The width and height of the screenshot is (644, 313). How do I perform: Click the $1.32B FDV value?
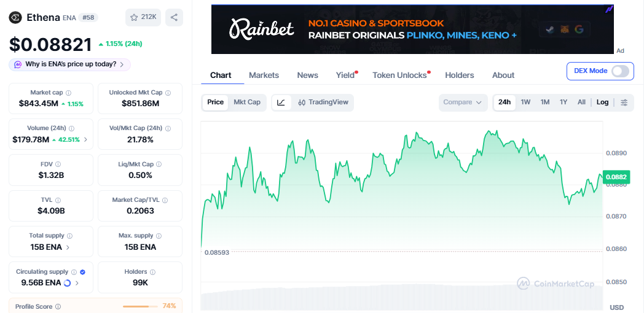coord(51,176)
